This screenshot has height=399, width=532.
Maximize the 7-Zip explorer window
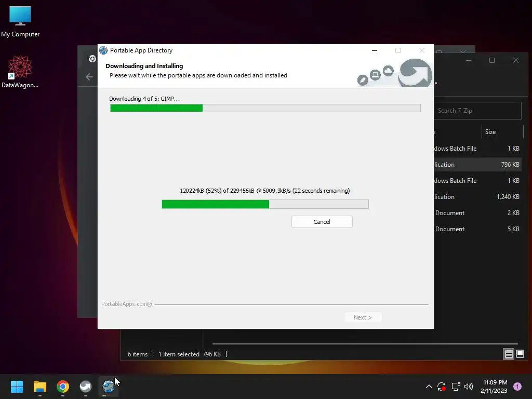coord(492,60)
